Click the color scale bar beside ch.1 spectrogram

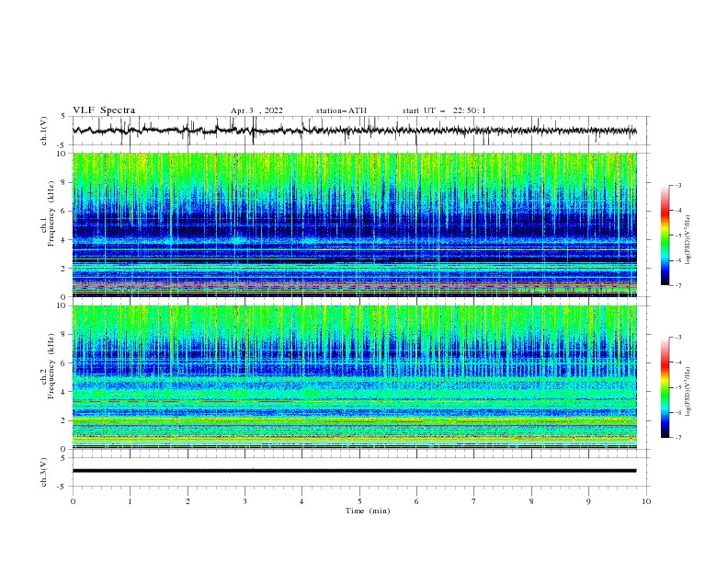665,236
